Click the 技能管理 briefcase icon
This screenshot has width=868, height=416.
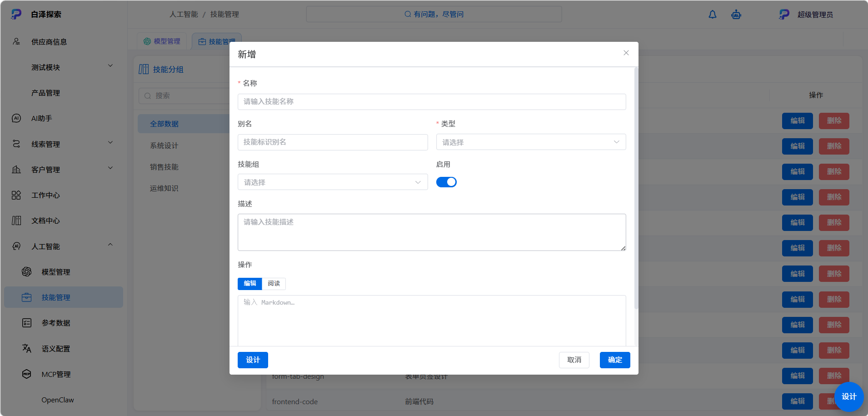pyautogui.click(x=27, y=297)
